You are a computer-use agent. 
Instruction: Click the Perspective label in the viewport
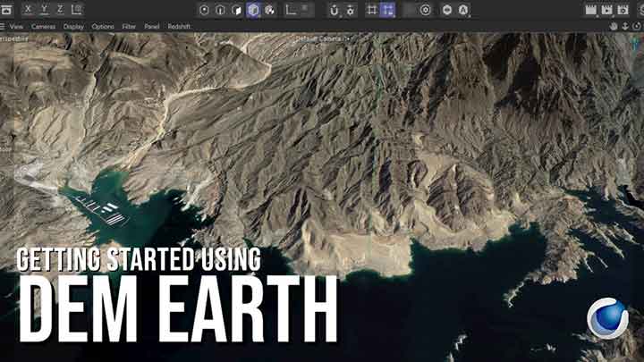click(14, 39)
